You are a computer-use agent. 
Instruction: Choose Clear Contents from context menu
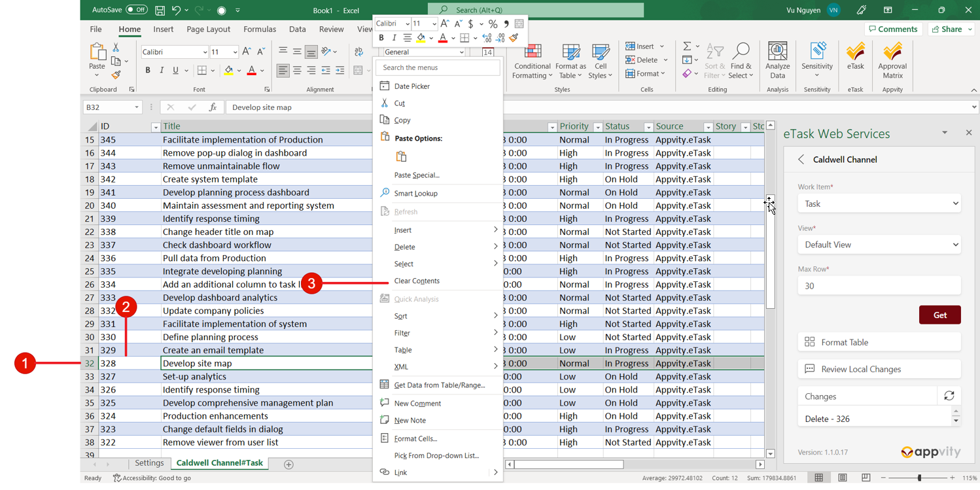pos(417,281)
